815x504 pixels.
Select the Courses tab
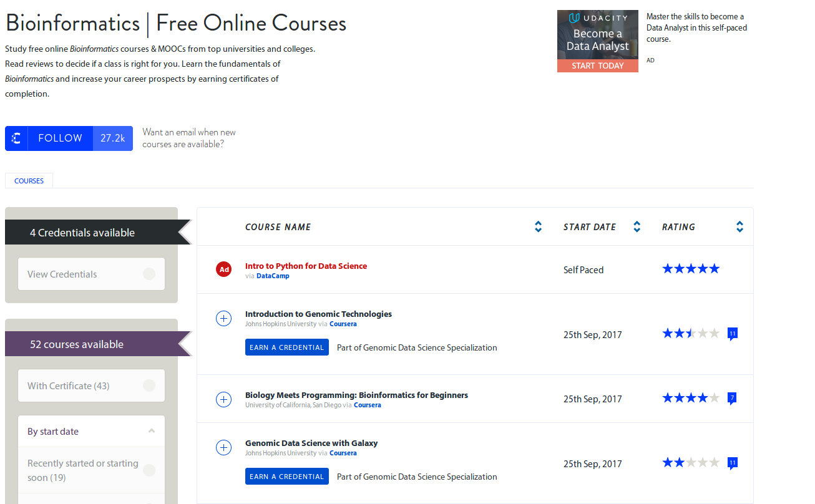29,181
